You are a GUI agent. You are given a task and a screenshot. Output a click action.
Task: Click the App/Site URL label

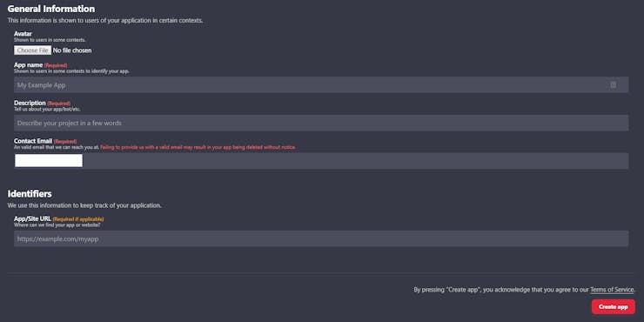tap(32, 219)
